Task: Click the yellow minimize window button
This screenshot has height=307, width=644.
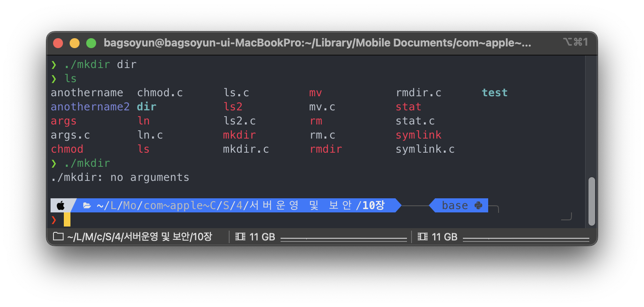Action: [75, 43]
